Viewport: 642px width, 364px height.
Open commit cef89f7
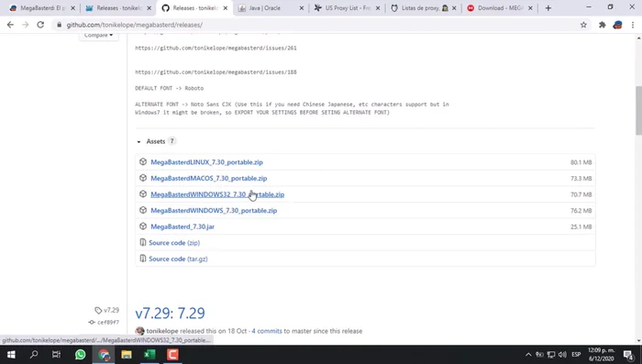click(x=108, y=322)
